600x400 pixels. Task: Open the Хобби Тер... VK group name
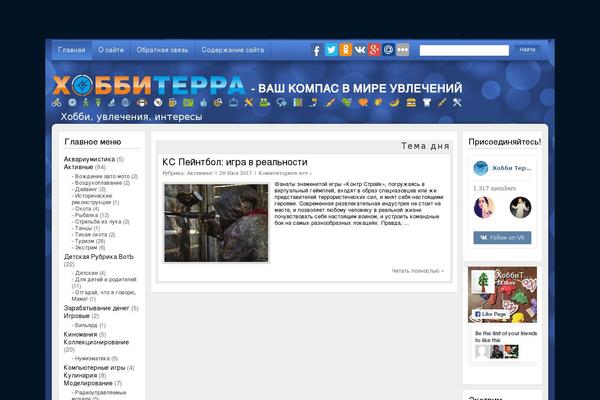512,168
